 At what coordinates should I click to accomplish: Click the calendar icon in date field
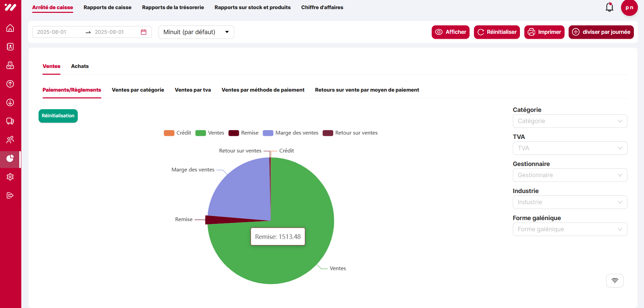point(144,32)
